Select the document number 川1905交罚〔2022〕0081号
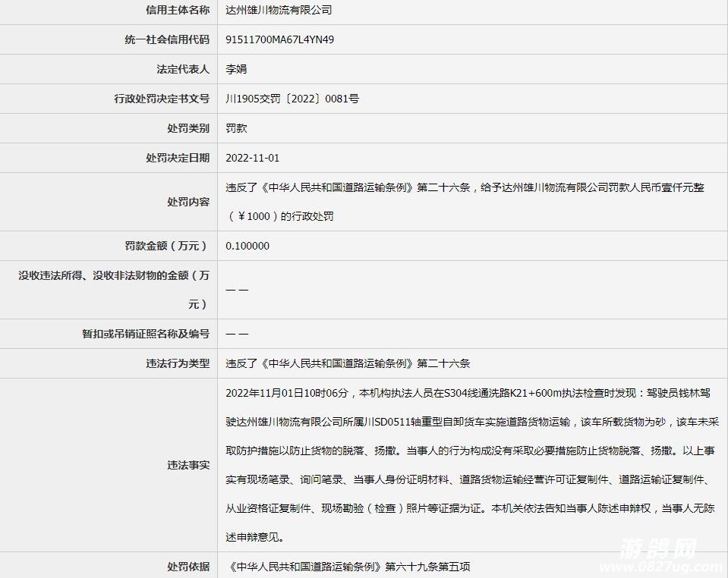The image size is (728, 578). pos(292,99)
